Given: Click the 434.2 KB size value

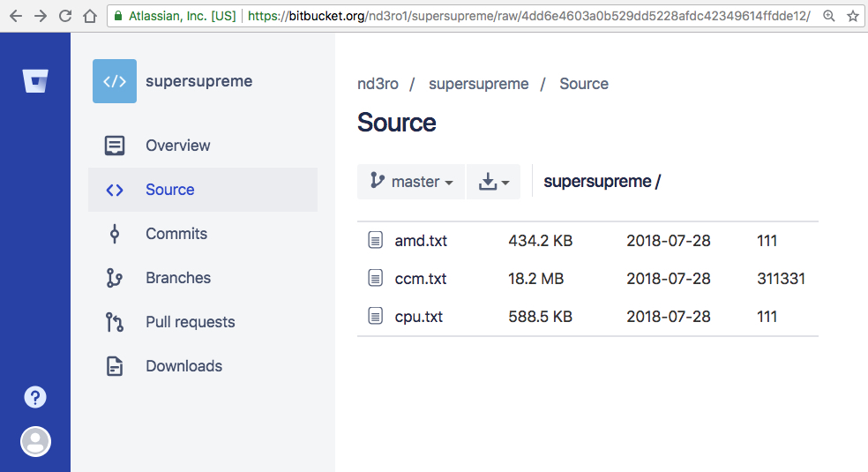Looking at the screenshot, I should (540, 241).
